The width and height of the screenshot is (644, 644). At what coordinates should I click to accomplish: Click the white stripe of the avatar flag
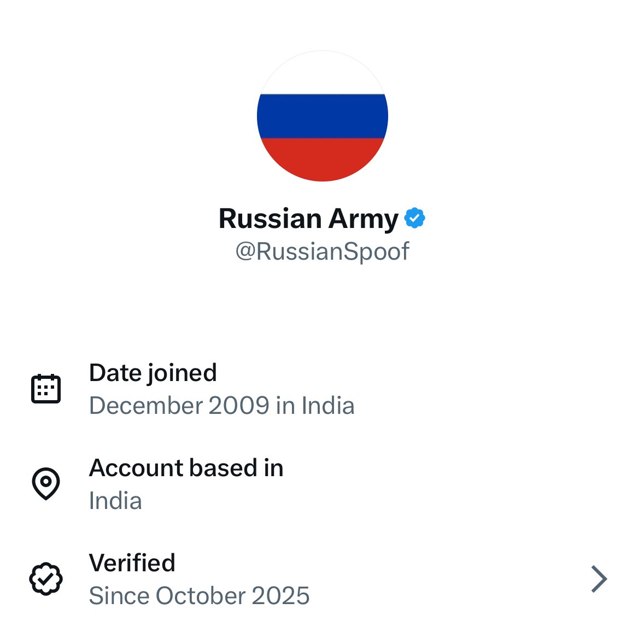click(322, 75)
